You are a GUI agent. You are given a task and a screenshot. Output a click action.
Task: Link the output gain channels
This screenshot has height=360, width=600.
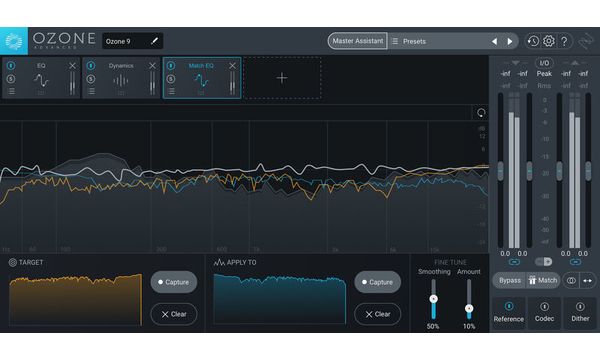click(575, 262)
